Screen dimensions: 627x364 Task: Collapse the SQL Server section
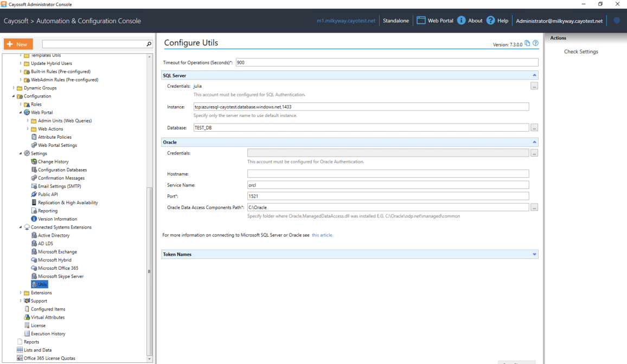click(535, 75)
